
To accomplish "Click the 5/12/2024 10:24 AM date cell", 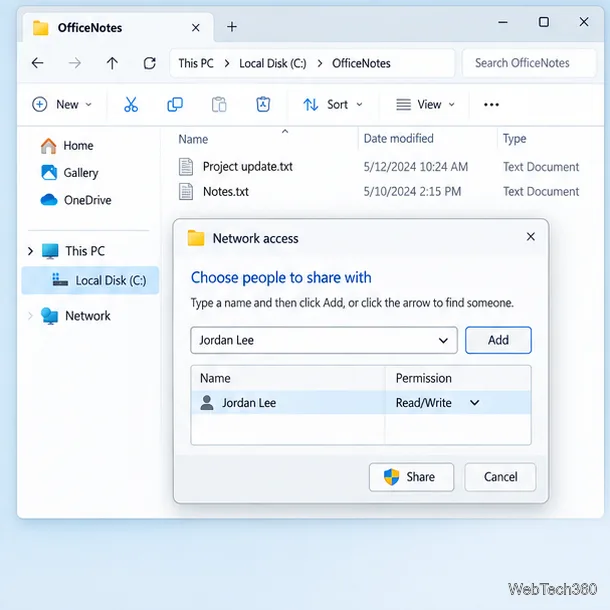I will (x=415, y=167).
